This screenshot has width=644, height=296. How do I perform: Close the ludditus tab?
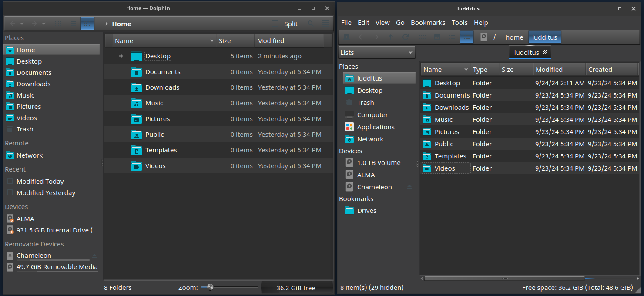(x=546, y=53)
